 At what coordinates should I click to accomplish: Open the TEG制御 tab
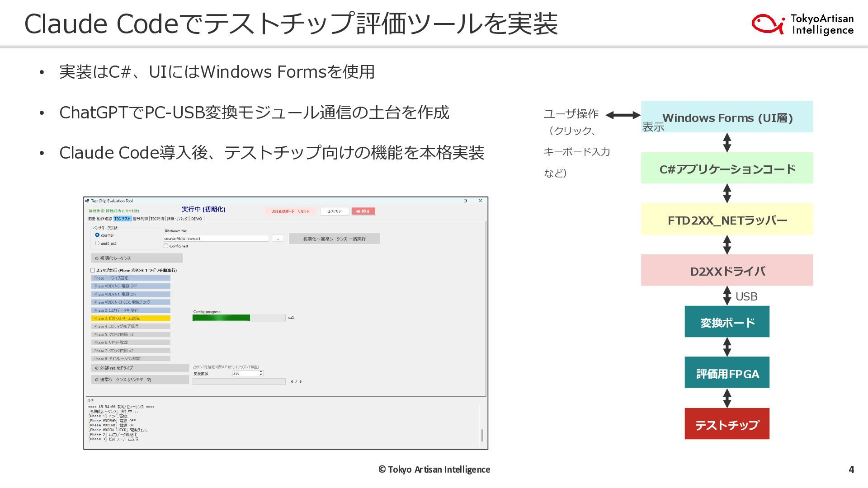[157, 219]
